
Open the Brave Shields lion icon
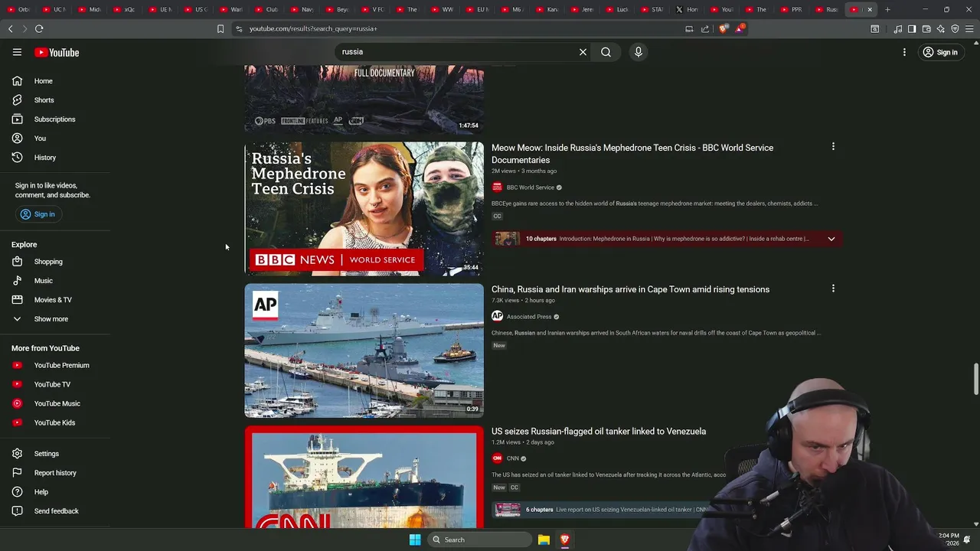click(724, 28)
